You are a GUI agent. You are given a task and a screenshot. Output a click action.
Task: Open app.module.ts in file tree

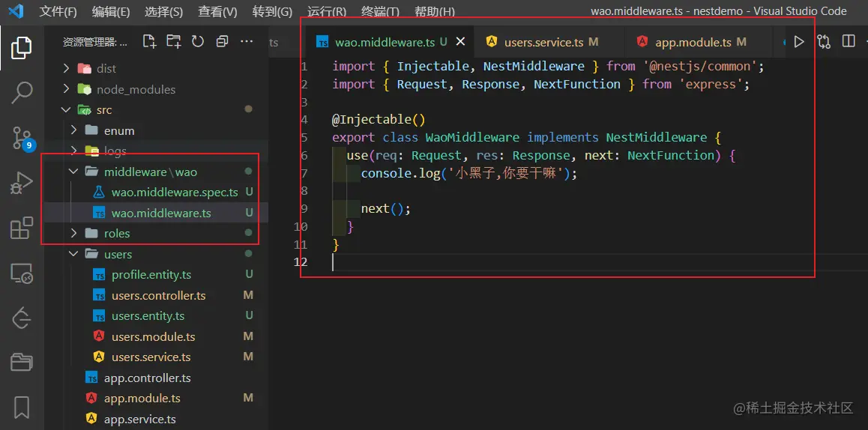pyautogui.click(x=142, y=399)
